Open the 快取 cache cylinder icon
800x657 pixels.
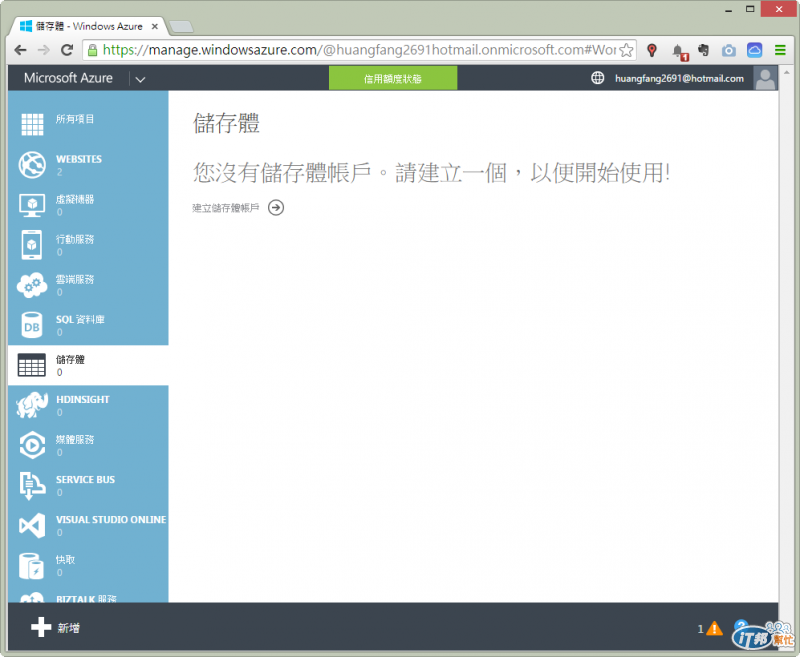tap(32, 566)
